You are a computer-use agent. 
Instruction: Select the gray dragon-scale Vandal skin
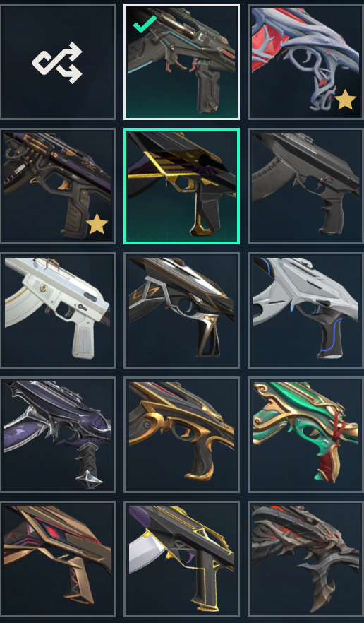305,559
